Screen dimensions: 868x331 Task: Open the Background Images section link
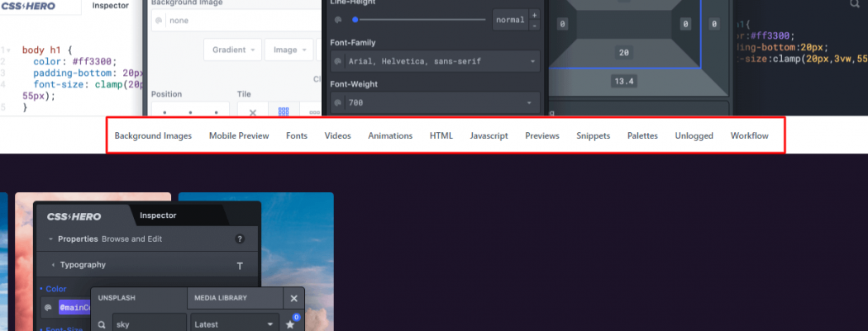153,135
